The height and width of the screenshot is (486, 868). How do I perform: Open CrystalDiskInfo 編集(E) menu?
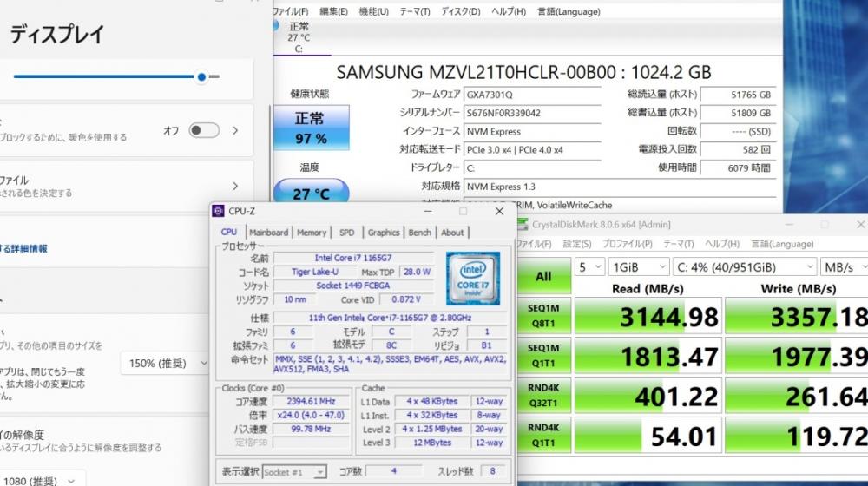coord(333,11)
